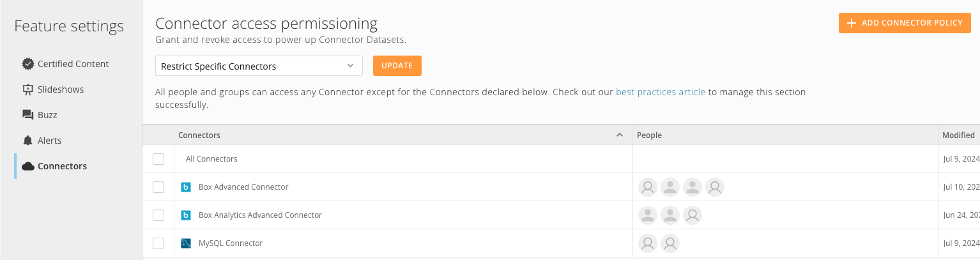
Task: Sort by the Connectors column arrow
Action: 619,135
